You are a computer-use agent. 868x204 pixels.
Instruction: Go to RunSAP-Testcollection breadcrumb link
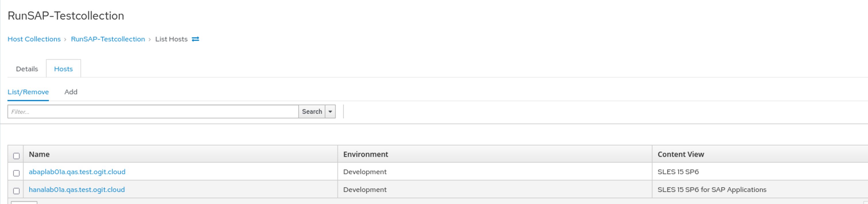pyautogui.click(x=108, y=39)
